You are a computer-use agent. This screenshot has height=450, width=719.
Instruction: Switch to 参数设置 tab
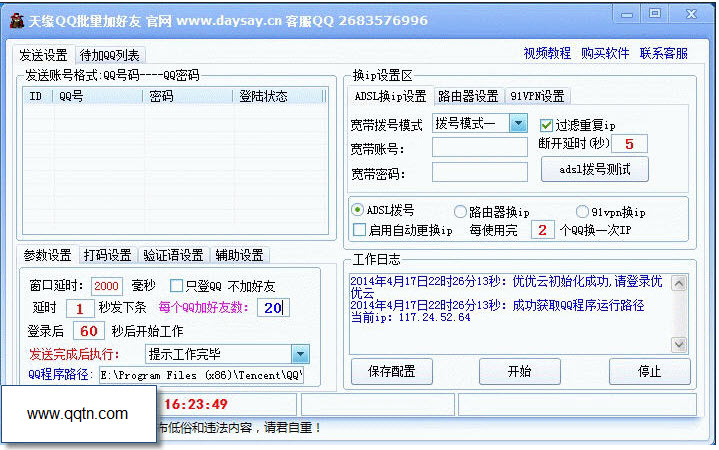pyautogui.click(x=47, y=255)
